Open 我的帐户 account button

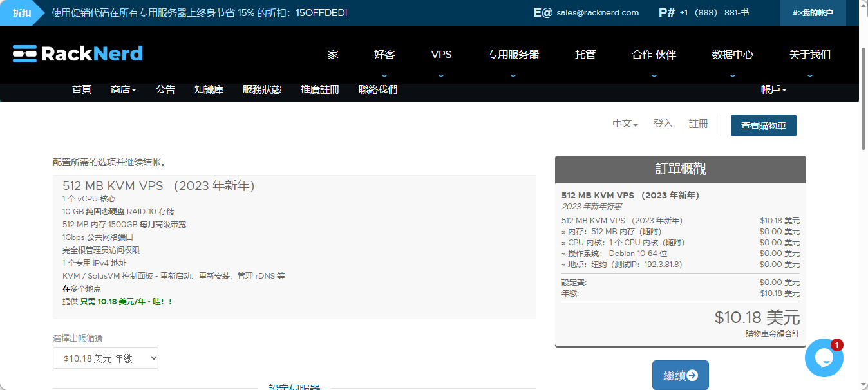(x=812, y=13)
